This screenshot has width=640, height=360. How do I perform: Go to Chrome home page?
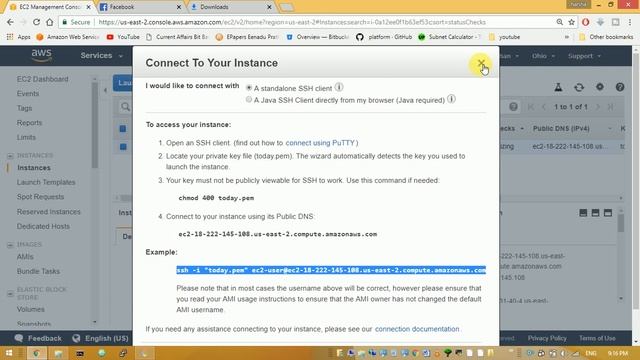(49, 22)
